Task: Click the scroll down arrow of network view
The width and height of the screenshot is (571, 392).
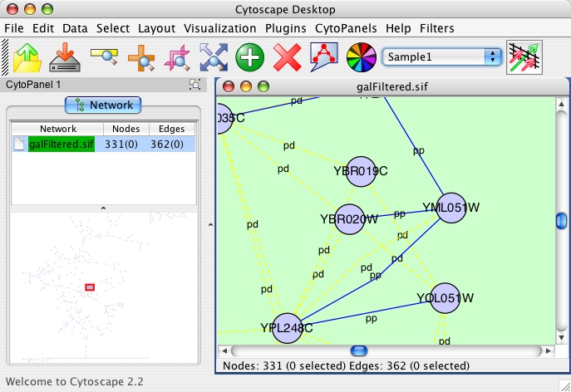Action: click(x=561, y=338)
